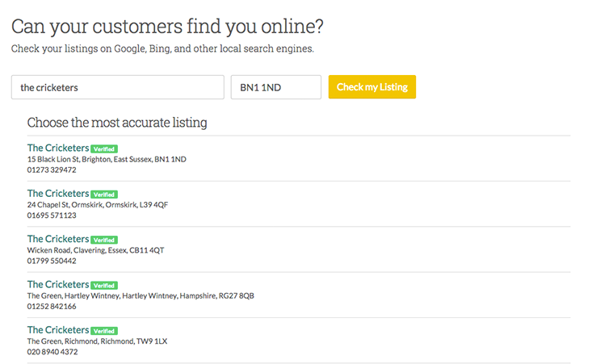The image size is (596, 364).
Task: Click Verified badge on Ormskirk listing
Action: [104, 195]
